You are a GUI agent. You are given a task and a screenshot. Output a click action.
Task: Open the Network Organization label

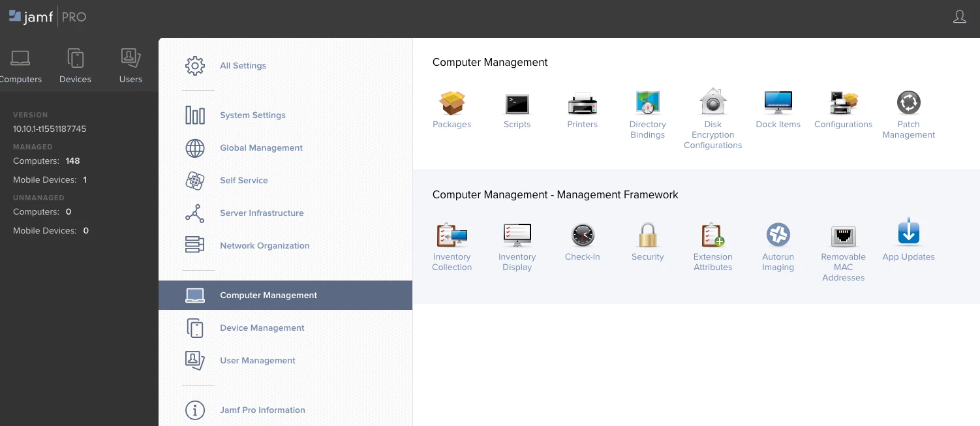click(264, 246)
